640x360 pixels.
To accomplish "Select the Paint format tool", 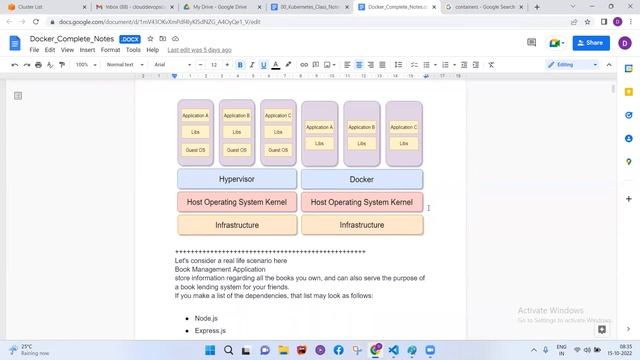I will [62, 65].
